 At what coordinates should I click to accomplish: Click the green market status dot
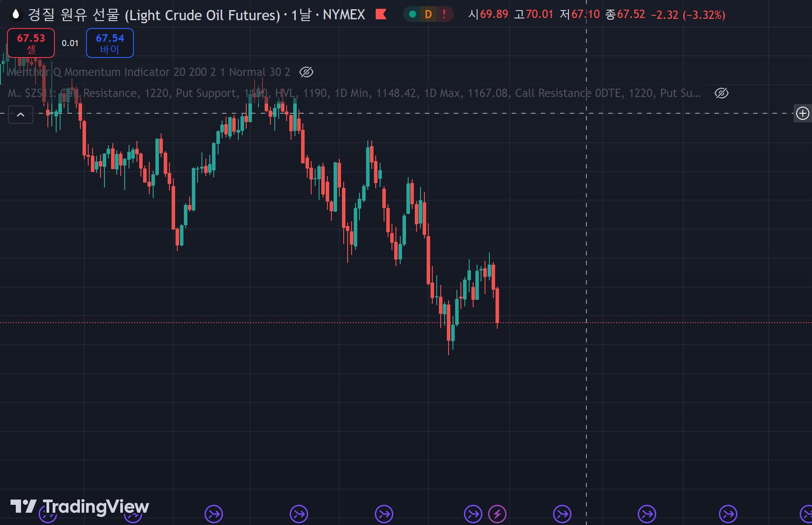pyautogui.click(x=412, y=14)
